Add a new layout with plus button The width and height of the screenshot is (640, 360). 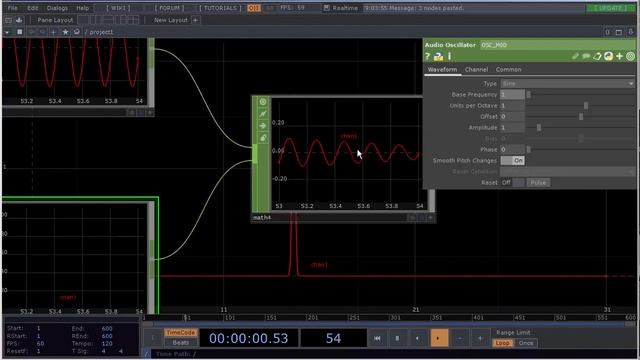point(196,20)
